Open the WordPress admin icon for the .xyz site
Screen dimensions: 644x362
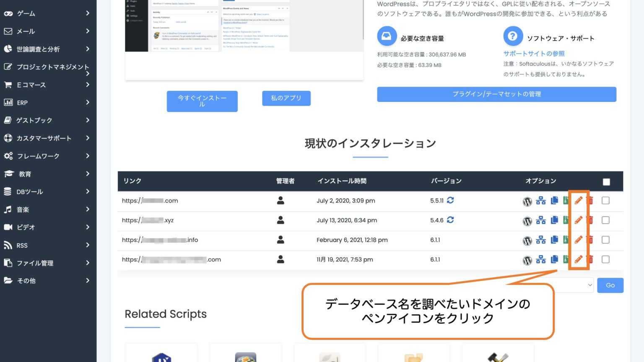[527, 220]
